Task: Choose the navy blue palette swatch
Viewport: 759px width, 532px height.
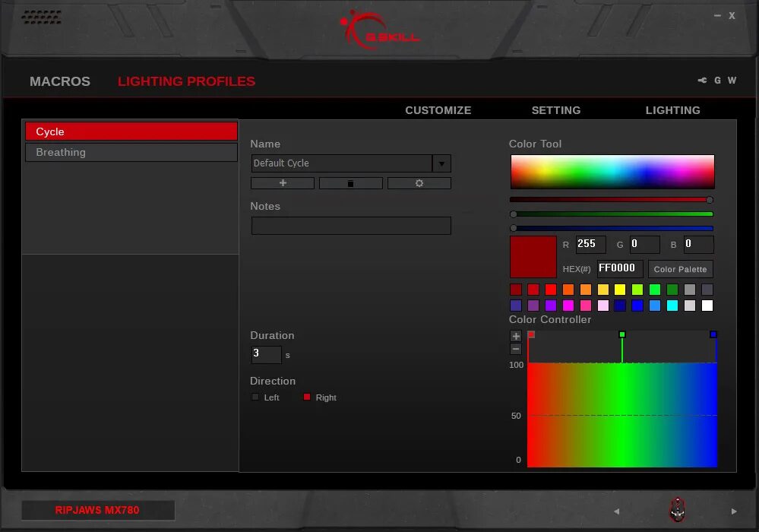Action: click(620, 306)
